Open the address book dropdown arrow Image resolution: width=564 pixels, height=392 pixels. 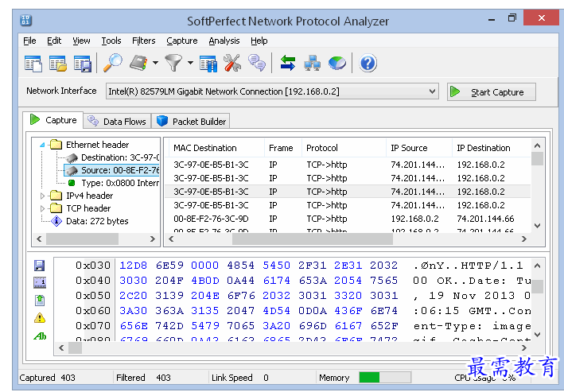pos(155,63)
